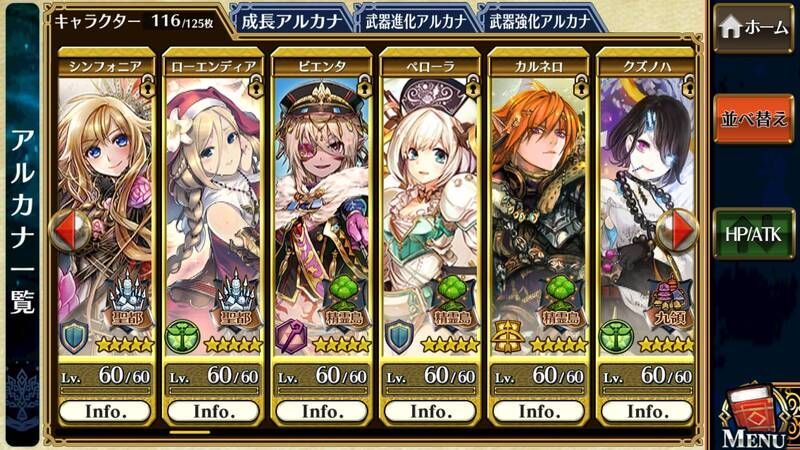Viewport: 800px width, 450px height.
Task: Click カルネロ's golden archer class icon
Action: [x=507, y=337]
